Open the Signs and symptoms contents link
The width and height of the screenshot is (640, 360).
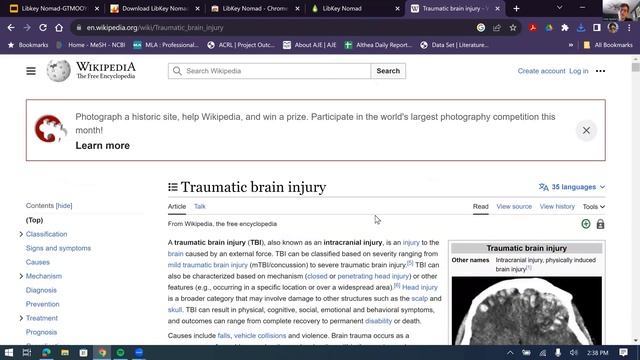pyautogui.click(x=58, y=248)
